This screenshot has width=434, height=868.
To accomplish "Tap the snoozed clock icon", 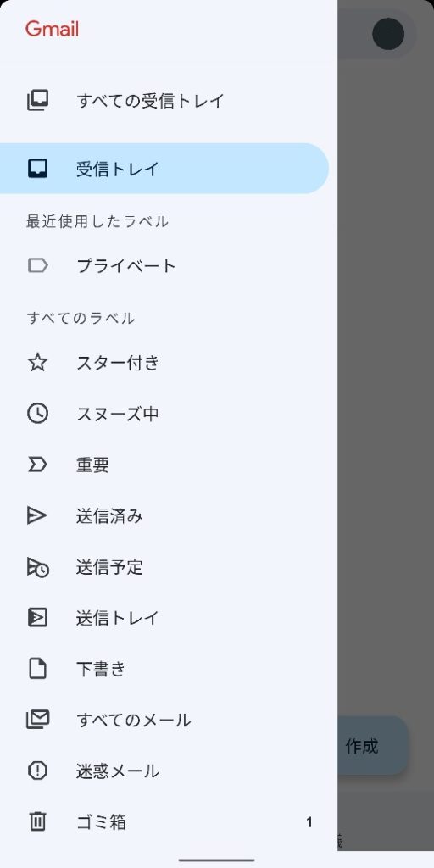I will 37,414.
